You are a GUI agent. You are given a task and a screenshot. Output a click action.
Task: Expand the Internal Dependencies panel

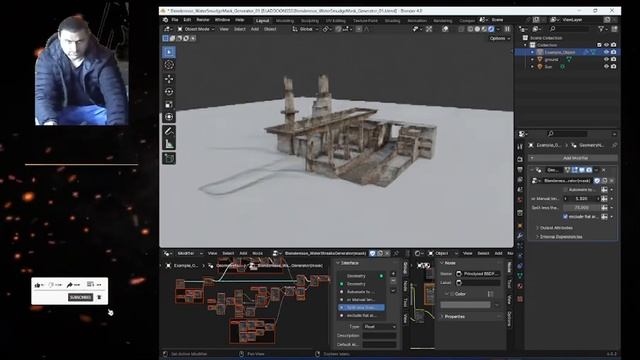561,237
